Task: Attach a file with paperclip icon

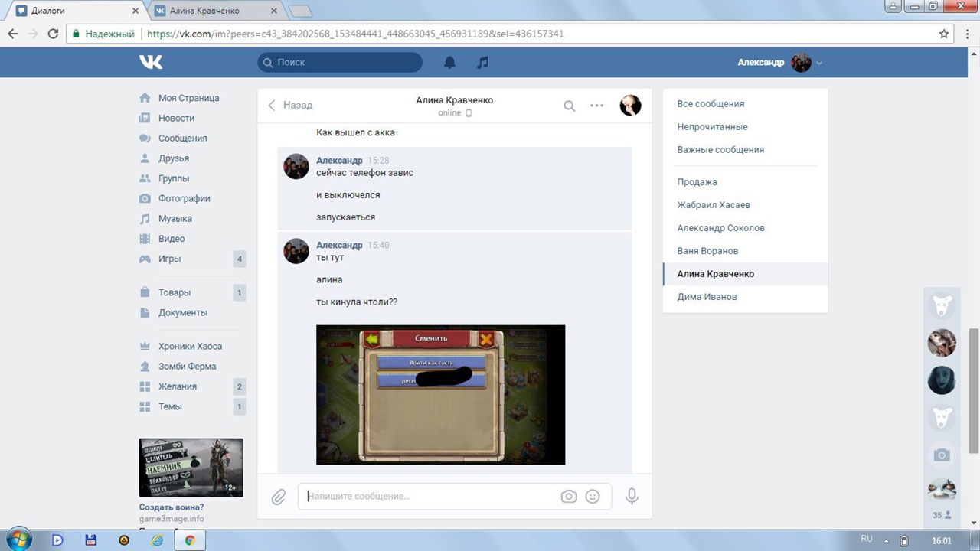Action: pos(278,497)
